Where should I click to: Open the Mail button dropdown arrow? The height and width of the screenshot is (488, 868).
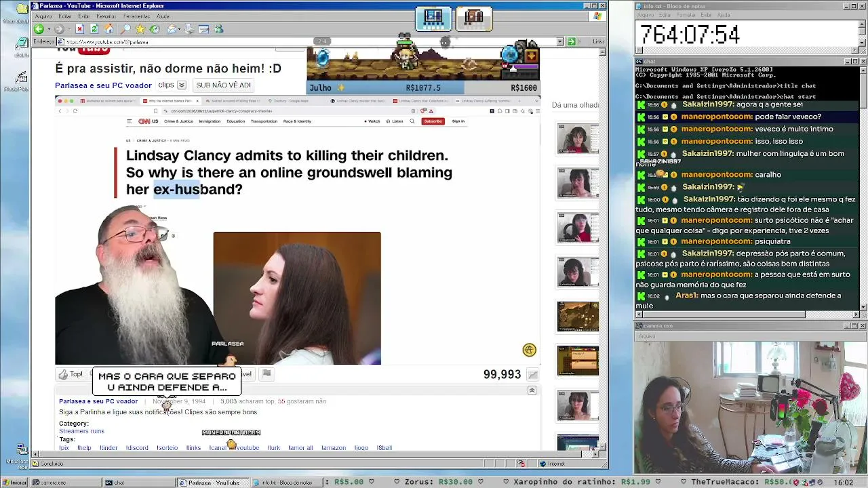[180, 29]
